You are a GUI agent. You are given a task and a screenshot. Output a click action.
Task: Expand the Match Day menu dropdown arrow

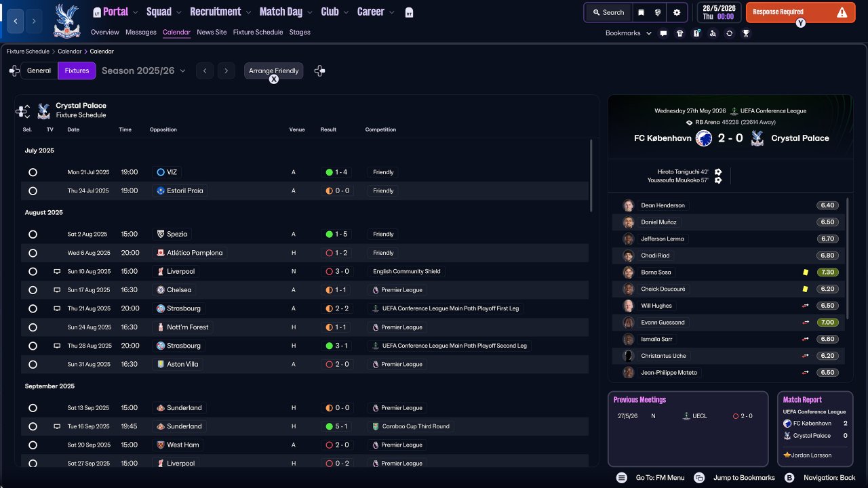310,12
